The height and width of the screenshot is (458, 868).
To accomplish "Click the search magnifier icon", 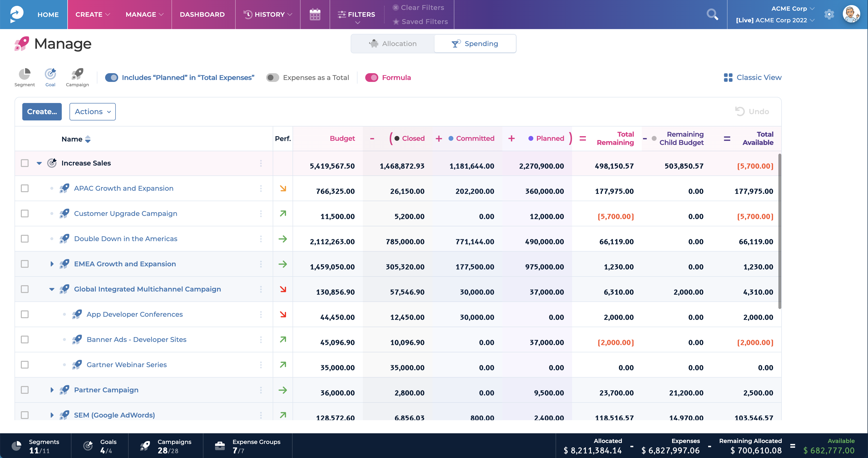I will point(712,15).
